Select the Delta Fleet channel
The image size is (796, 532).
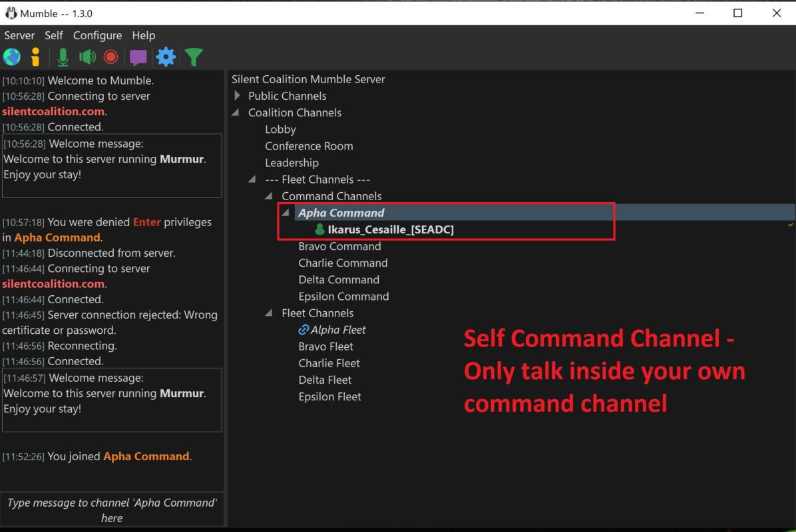coord(325,380)
